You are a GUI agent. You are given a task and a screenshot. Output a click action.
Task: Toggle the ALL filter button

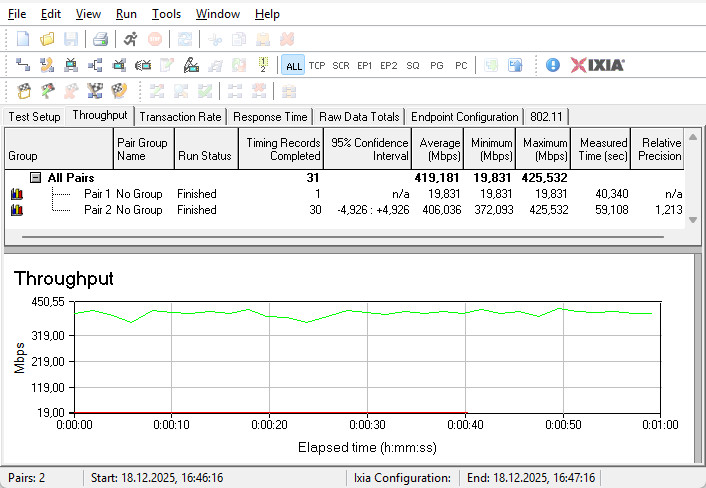[293, 65]
